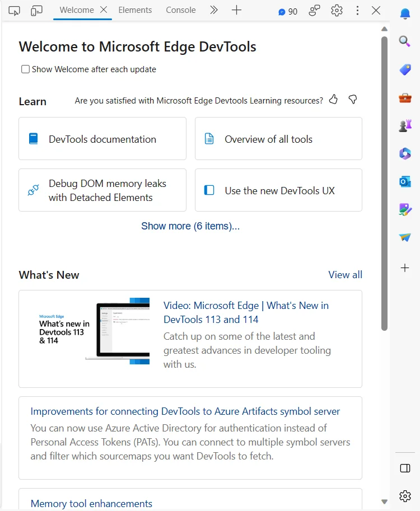Enable Show Welcome after each update
Viewport: 420px width, 511px height.
[x=25, y=69]
